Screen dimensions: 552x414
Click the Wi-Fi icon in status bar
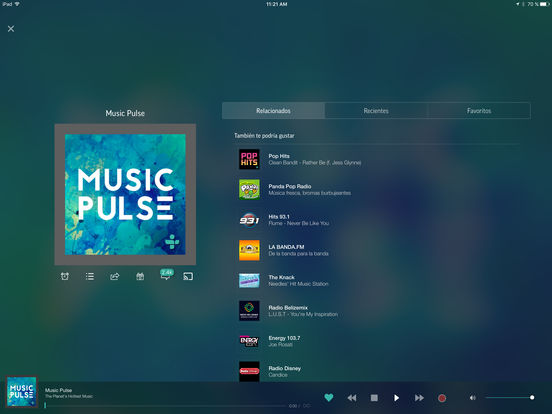coord(17,4)
